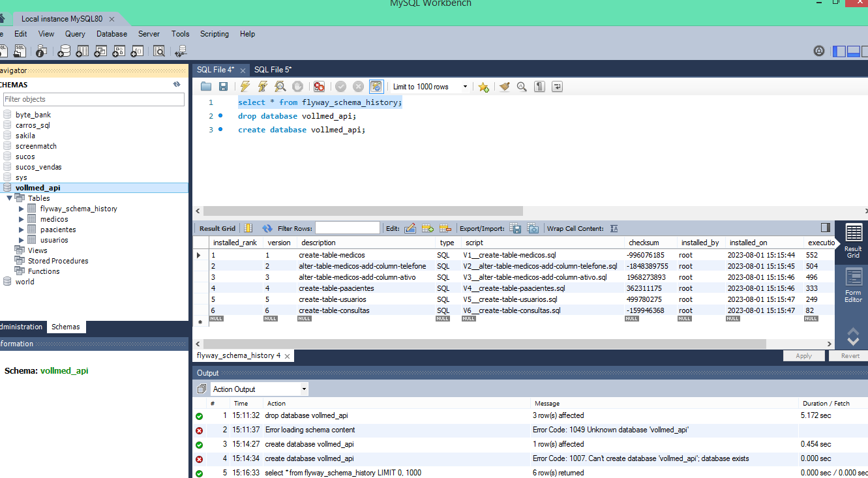Click the down chevron below Form Editor
The width and height of the screenshot is (868, 478).
(853, 340)
